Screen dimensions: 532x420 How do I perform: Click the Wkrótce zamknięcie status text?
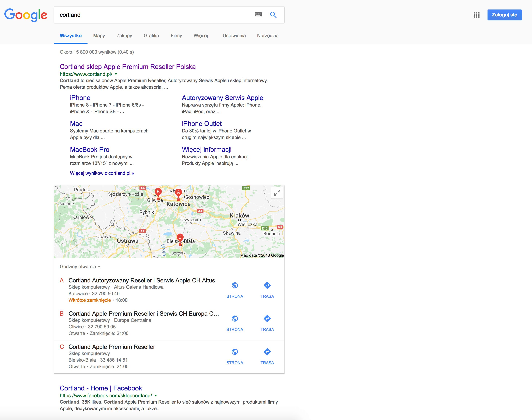point(90,300)
